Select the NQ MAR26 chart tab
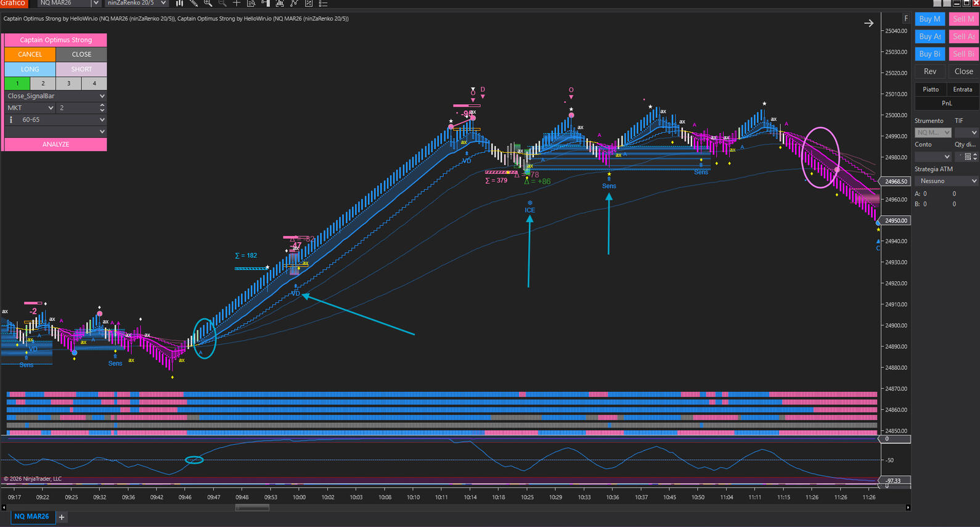Screen dimensions: 980x527 [x=32, y=517]
